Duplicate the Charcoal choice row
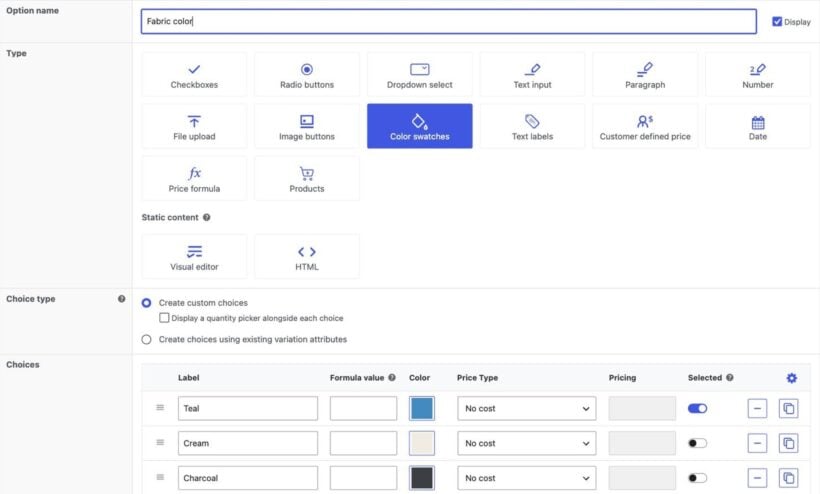 coord(789,478)
